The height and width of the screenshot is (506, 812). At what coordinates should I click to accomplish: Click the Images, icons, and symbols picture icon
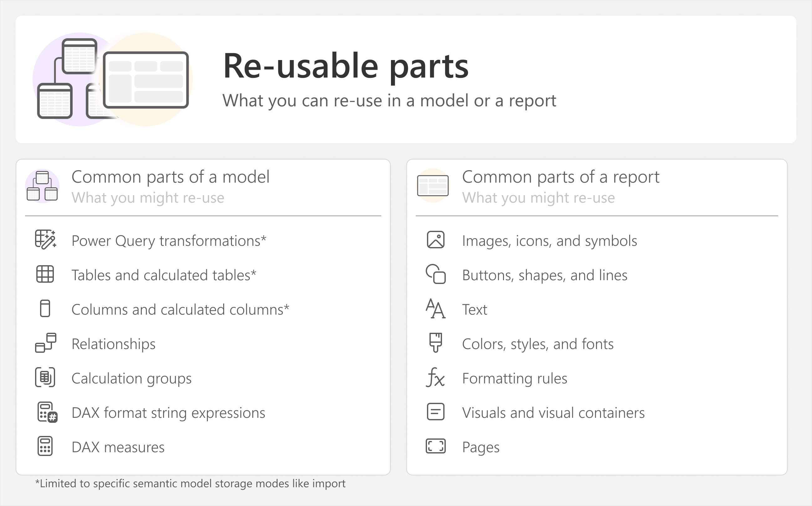[x=435, y=240]
